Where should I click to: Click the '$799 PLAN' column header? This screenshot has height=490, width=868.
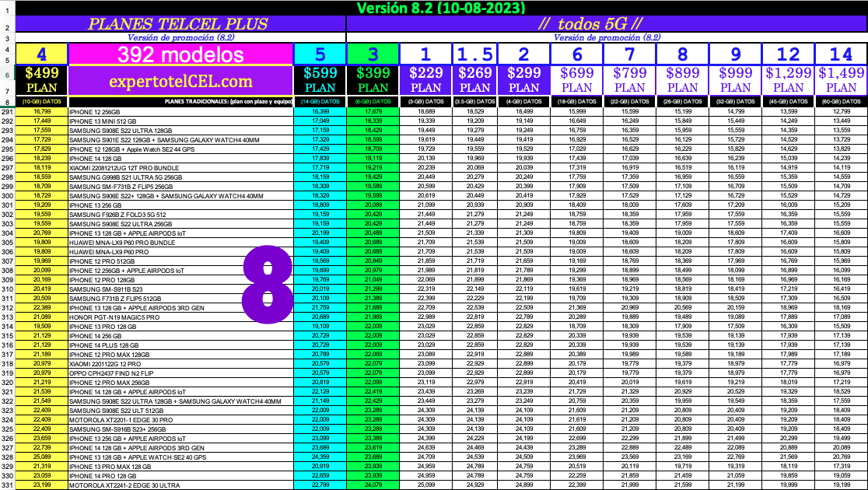tap(629, 81)
